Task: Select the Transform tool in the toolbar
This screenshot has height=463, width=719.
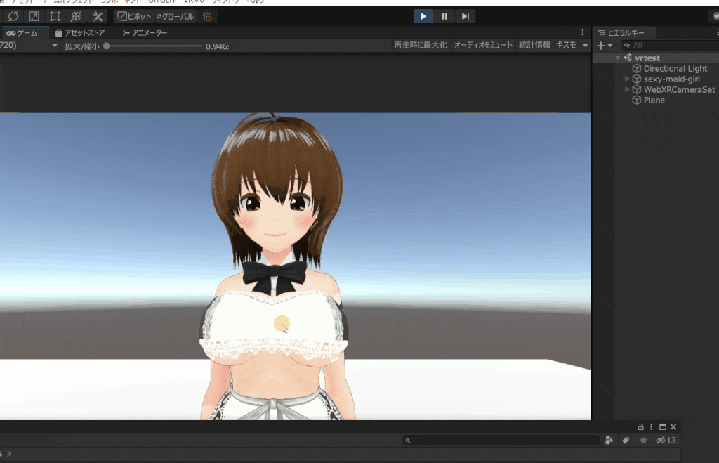Action: pos(75,16)
